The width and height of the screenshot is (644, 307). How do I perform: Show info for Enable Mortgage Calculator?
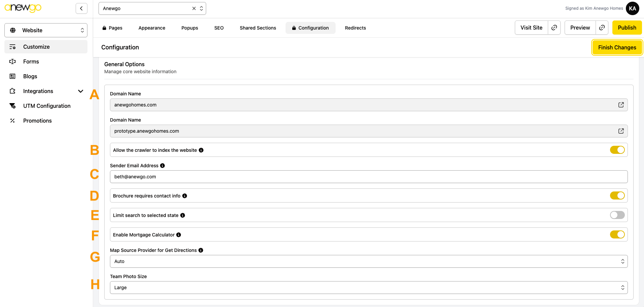pyautogui.click(x=179, y=235)
